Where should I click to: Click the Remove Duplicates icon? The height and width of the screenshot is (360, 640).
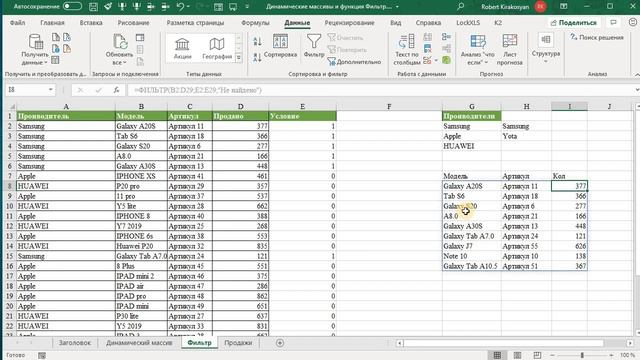(x=427, y=49)
